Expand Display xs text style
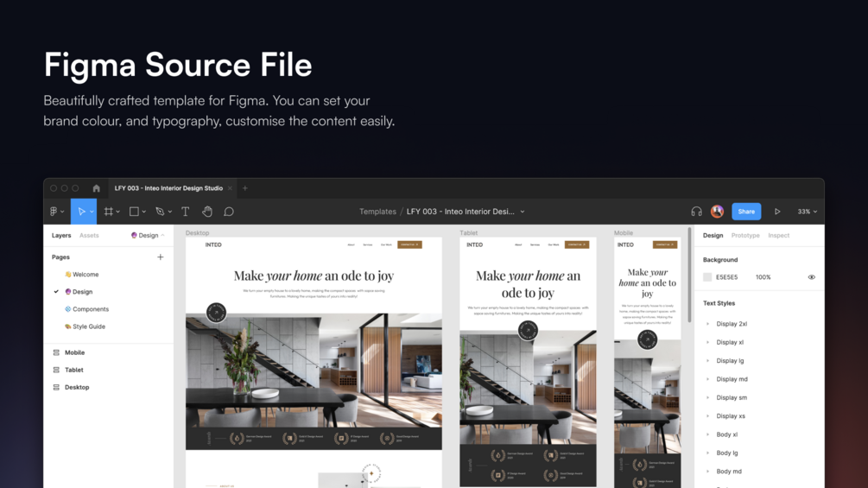The height and width of the screenshot is (488, 868). (x=707, y=416)
